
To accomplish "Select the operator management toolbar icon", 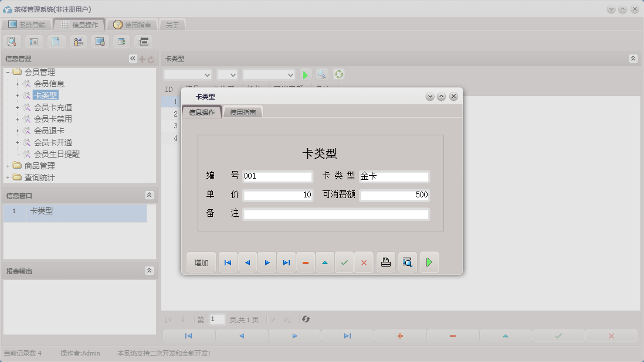I will [x=78, y=42].
